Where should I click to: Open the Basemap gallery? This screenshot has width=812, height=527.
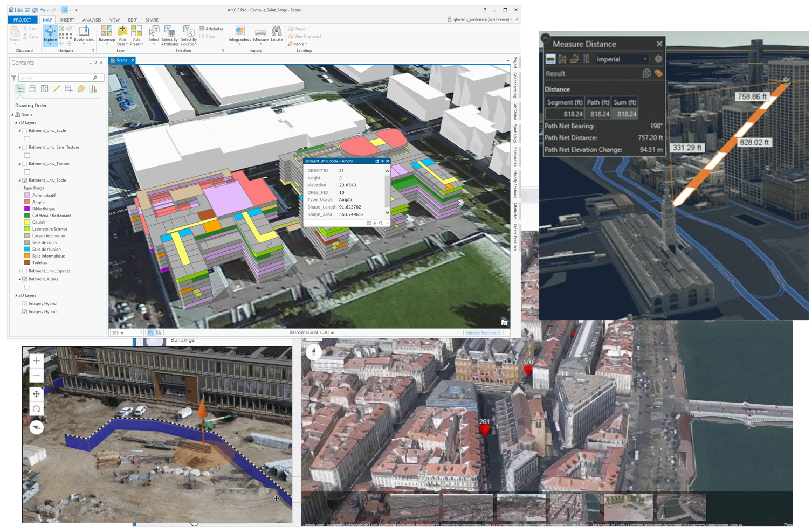pyautogui.click(x=107, y=34)
